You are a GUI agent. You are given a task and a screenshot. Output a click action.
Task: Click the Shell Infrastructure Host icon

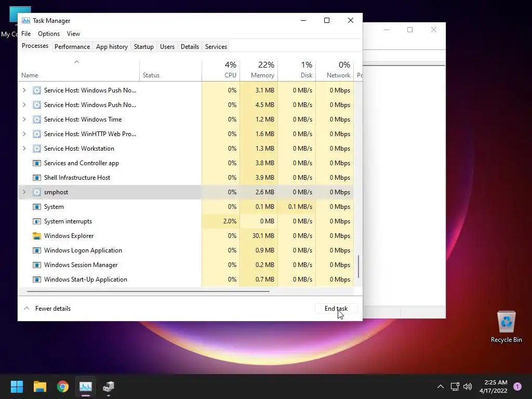(x=37, y=178)
